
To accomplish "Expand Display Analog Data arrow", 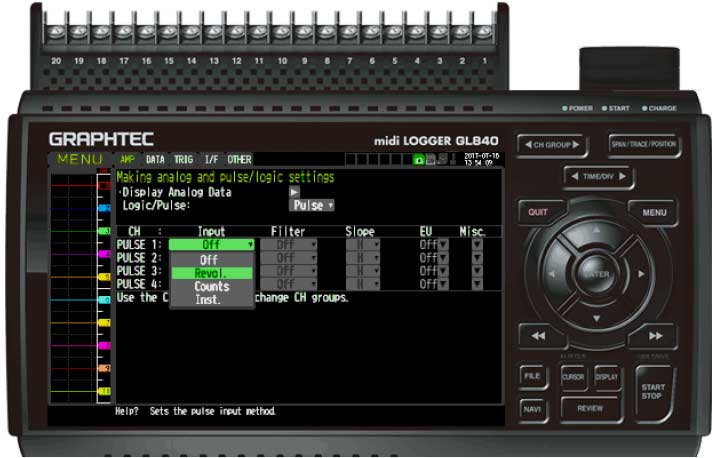I will click(x=294, y=192).
